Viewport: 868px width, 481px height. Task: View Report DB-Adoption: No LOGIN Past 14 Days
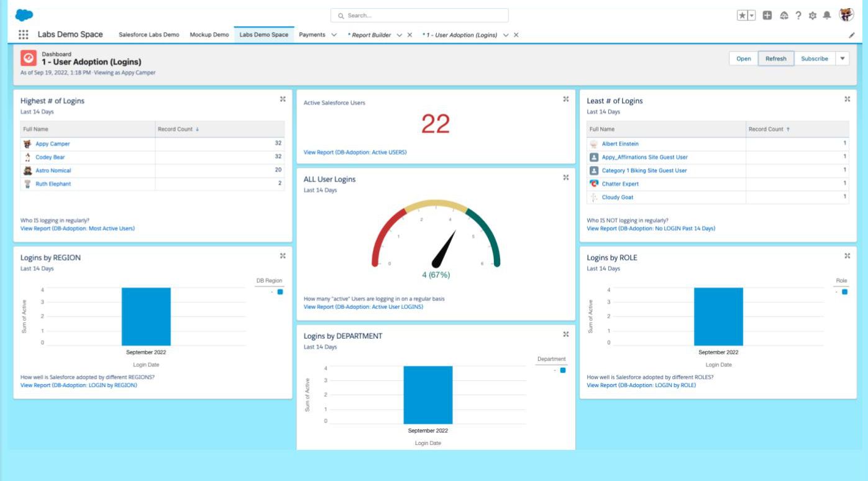pos(651,228)
